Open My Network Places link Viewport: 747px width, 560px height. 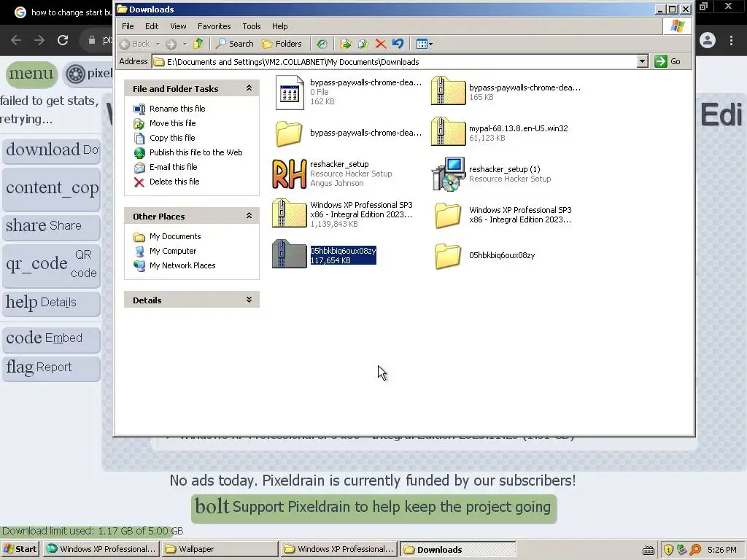click(182, 265)
